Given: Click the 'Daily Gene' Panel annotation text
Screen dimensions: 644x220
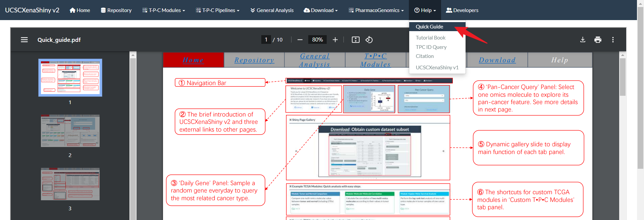Looking at the screenshot, I should [x=215, y=191].
